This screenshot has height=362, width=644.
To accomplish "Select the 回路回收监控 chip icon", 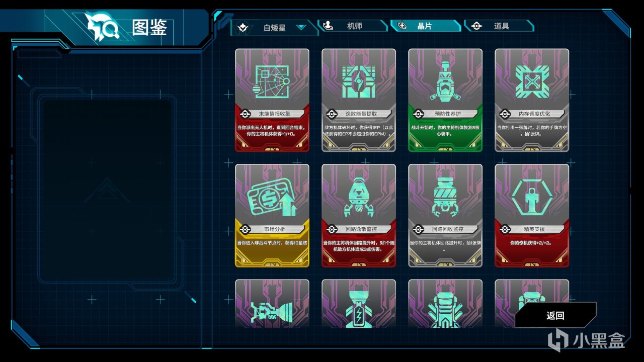I will click(445, 197).
